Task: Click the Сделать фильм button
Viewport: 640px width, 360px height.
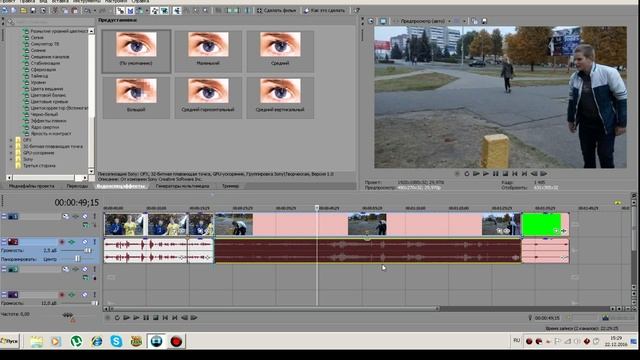Action: click(277, 11)
